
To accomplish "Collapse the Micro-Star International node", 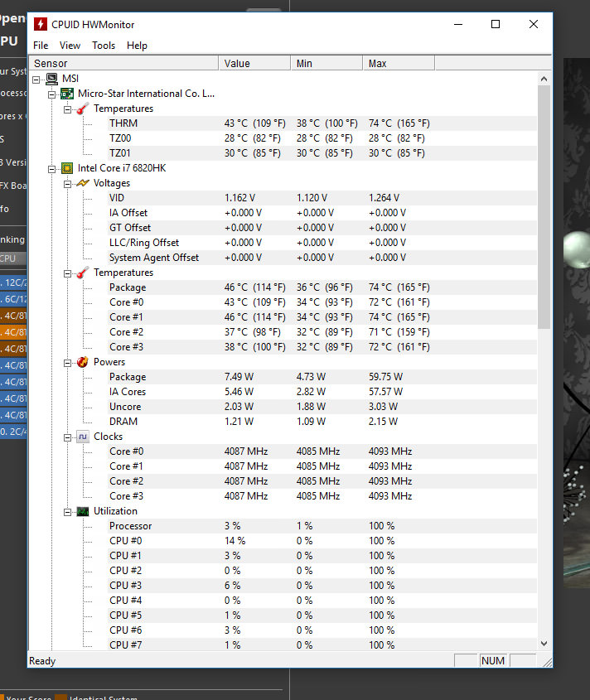I will 52,94.
